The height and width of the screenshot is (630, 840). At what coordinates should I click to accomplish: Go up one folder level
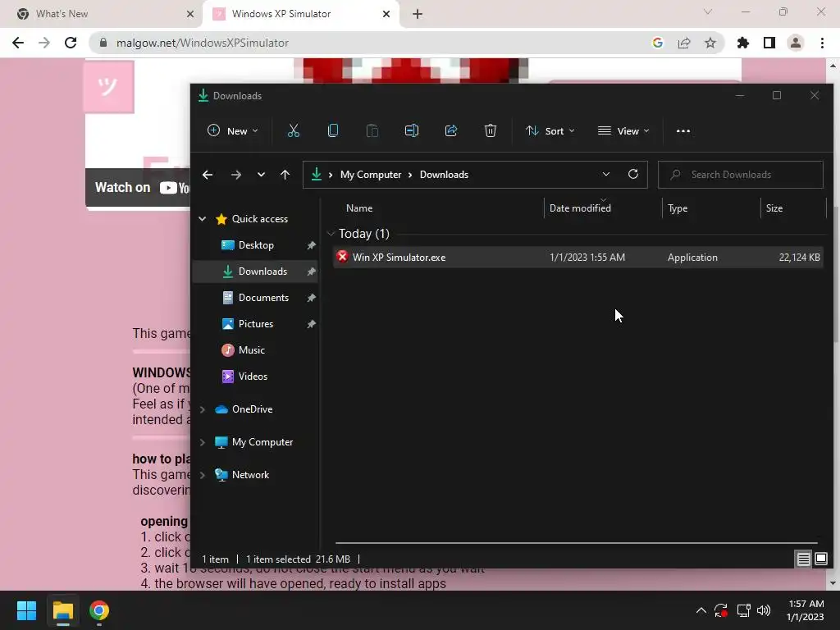coord(285,175)
